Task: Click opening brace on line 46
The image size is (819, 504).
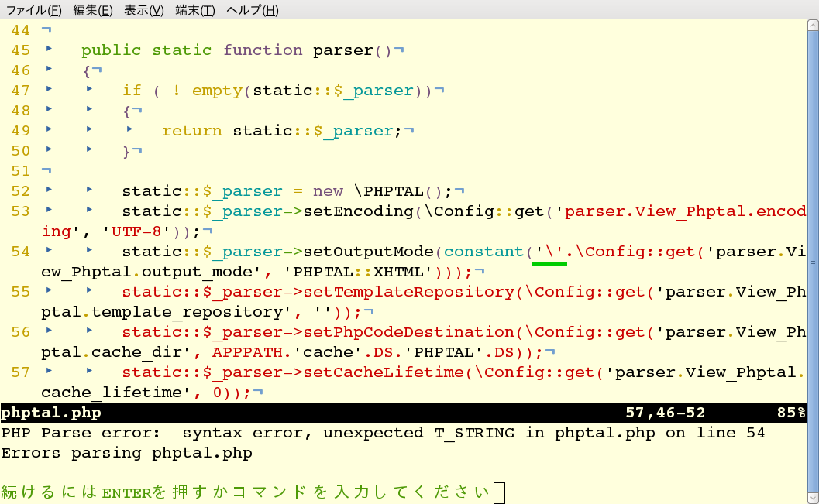Action: pyautogui.click(x=86, y=70)
